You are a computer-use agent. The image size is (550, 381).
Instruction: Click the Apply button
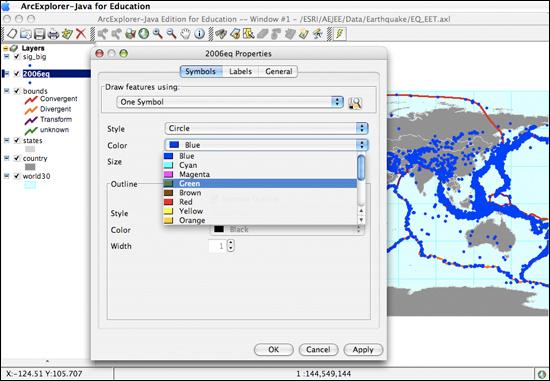pyautogui.click(x=363, y=350)
